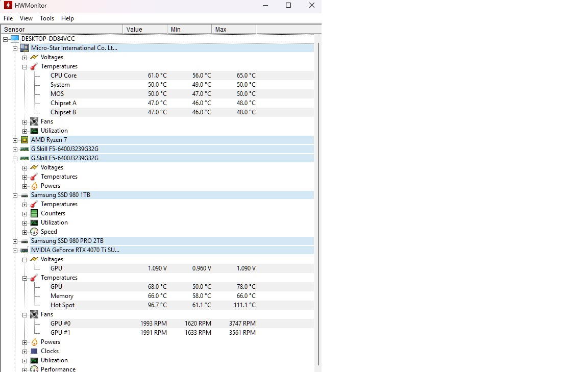Collapse the Micro-Star International node
The width and height of the screenshot is (588, 372).
point(15,48)
